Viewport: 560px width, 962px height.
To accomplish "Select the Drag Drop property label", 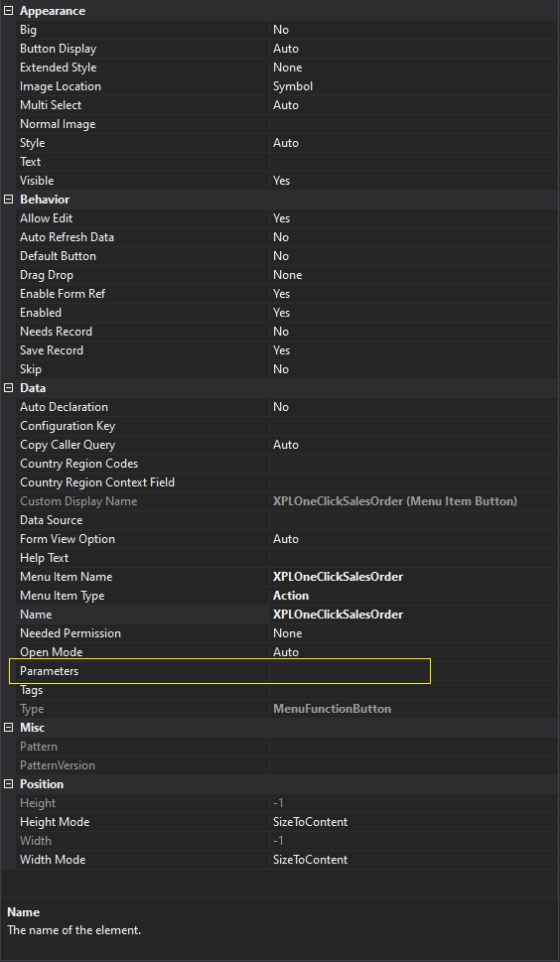I will (47, 275).
